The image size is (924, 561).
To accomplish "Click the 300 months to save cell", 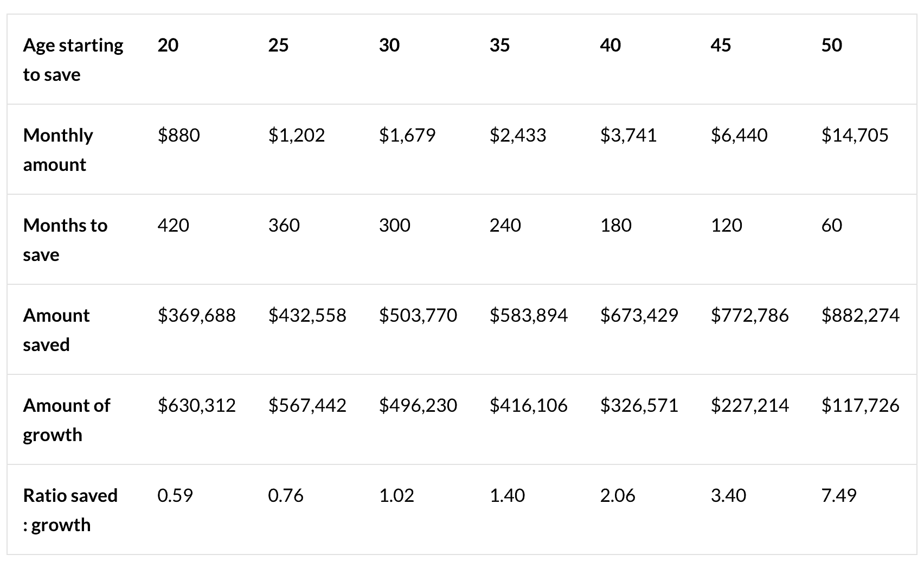I will 395,225.
